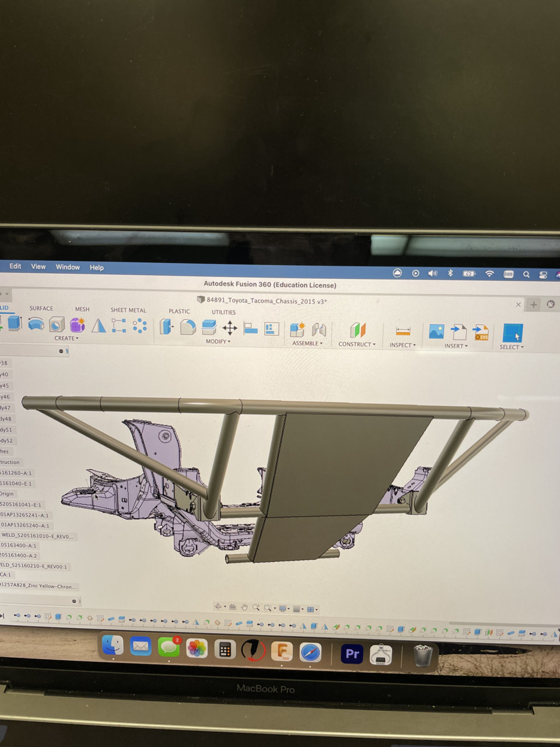Switch to the Sheet Metal tab
560x747 pixels.
pos(128,310)
